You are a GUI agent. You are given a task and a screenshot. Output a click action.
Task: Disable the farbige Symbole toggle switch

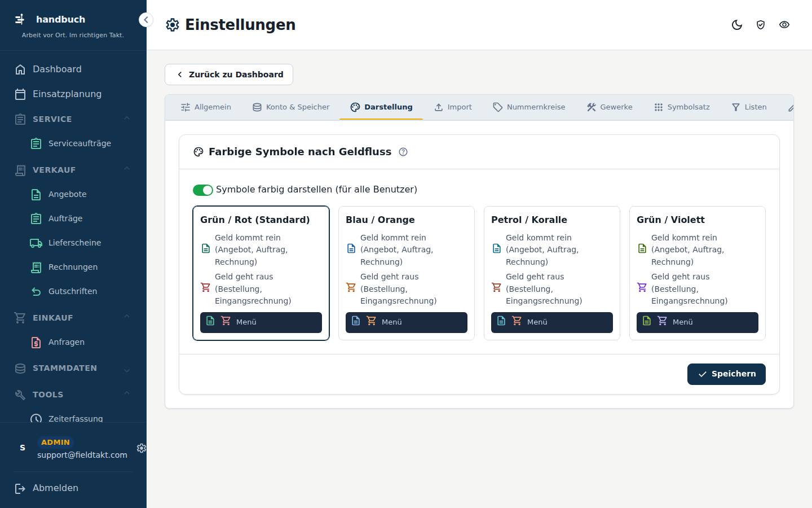coord(203,190)
